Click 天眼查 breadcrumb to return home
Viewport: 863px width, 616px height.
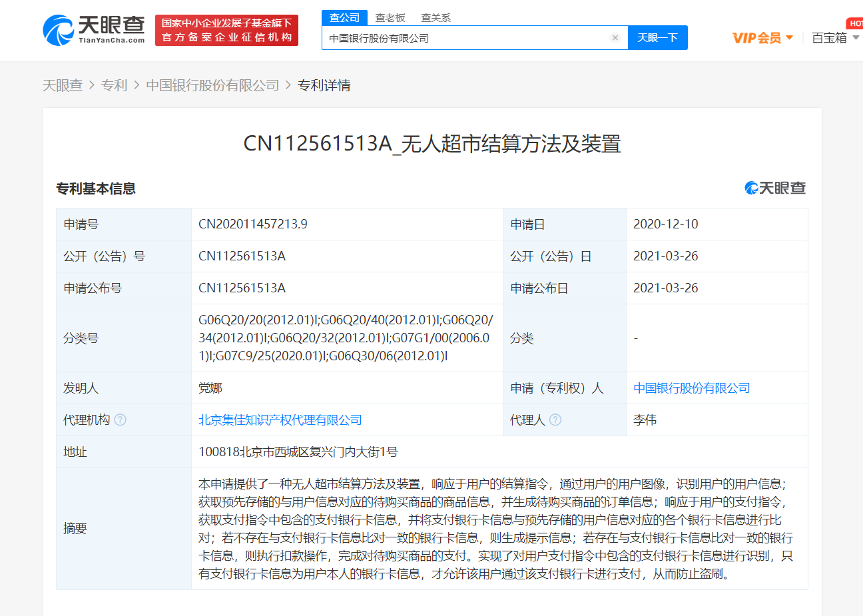(63, 85)
